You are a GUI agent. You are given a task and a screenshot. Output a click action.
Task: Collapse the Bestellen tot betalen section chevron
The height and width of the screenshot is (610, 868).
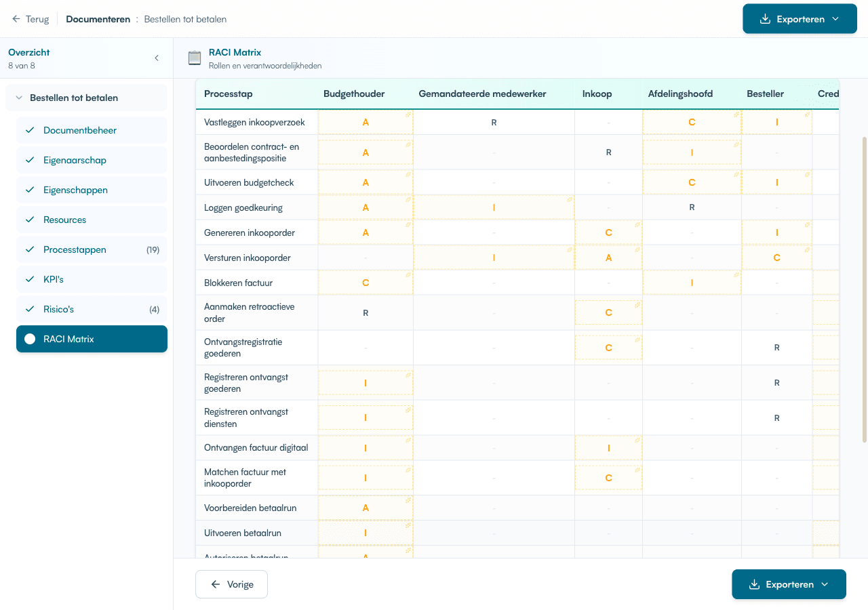(x=18, y=97)
